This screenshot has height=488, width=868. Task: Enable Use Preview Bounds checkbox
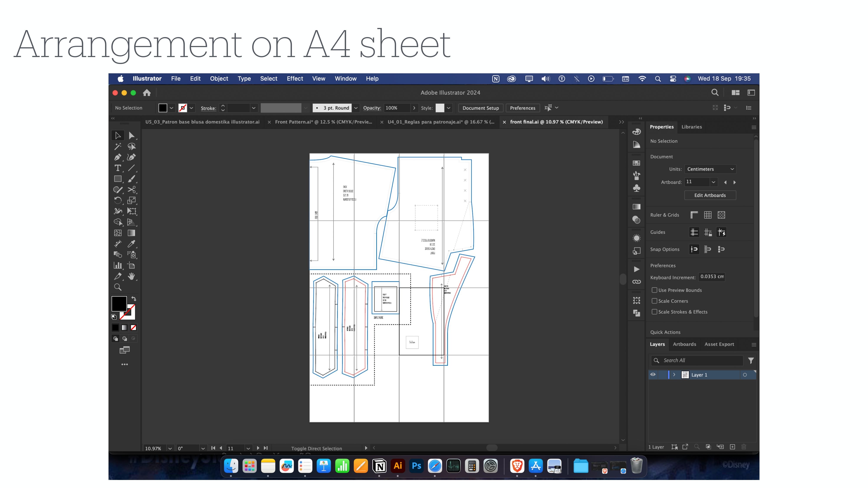(654, 290)
